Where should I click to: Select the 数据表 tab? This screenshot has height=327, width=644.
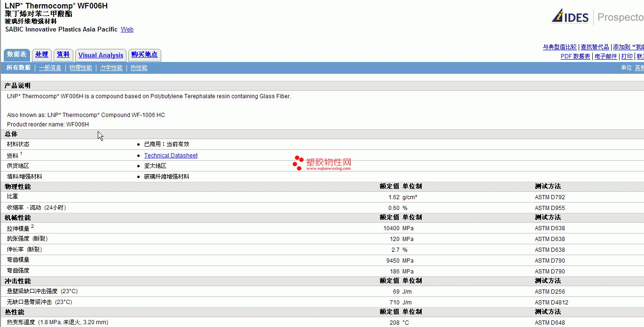[x=17, y=54]
